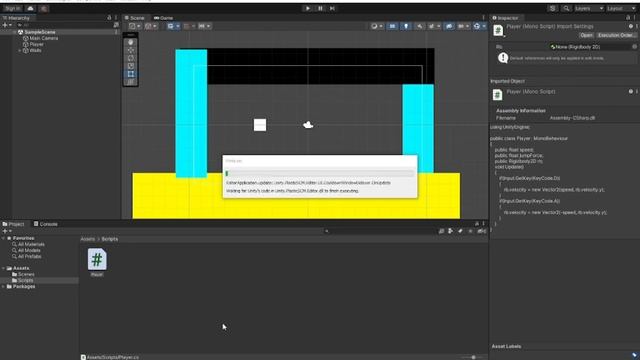Screen dimensions: 640x360
Task: Collapse the SampleScene tree arrow
Action: click(15, 32)
